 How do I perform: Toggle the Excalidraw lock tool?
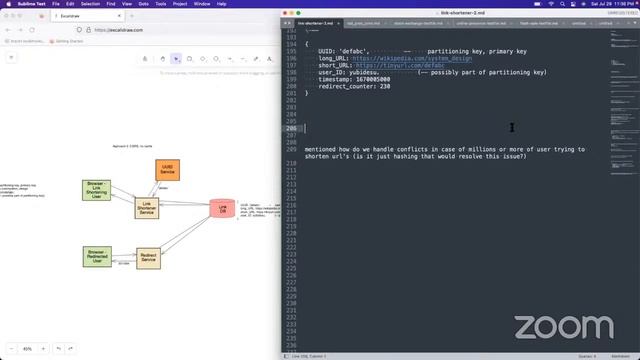click(x=145, y=59)
